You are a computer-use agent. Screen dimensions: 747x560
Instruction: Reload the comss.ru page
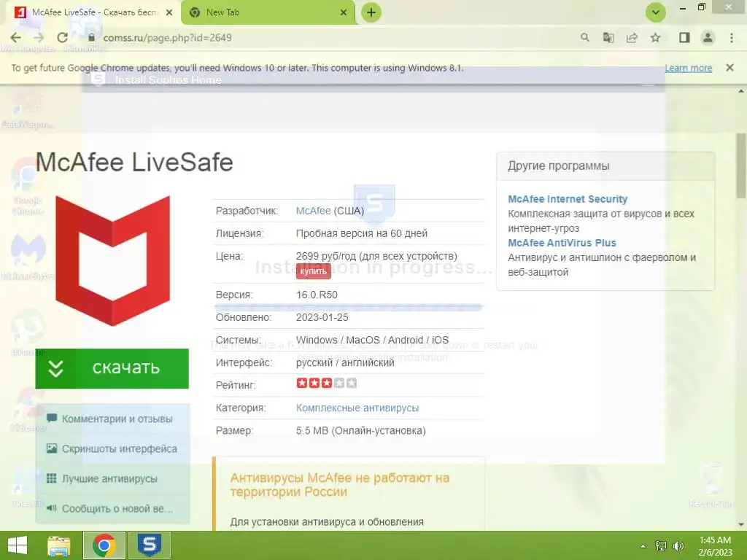(63, 38)
